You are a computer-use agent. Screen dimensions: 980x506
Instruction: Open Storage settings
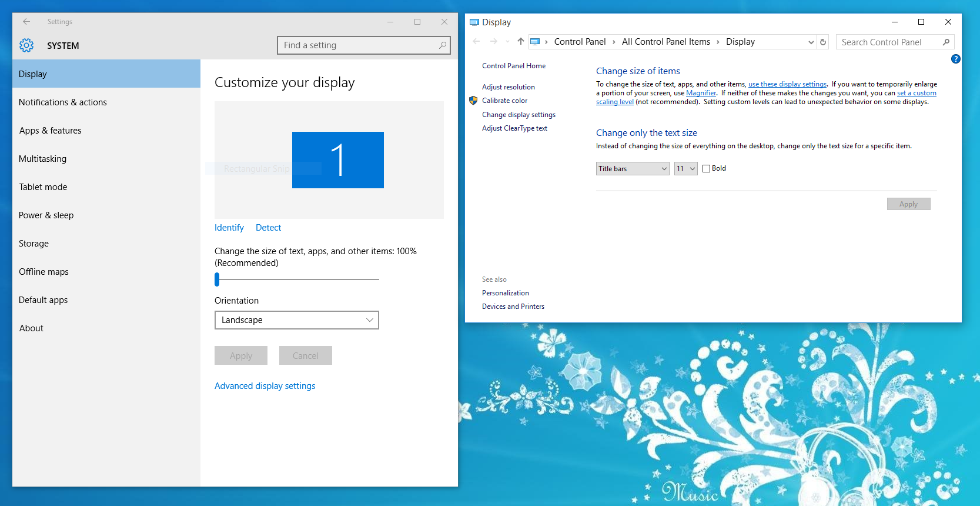pos(106,243)
